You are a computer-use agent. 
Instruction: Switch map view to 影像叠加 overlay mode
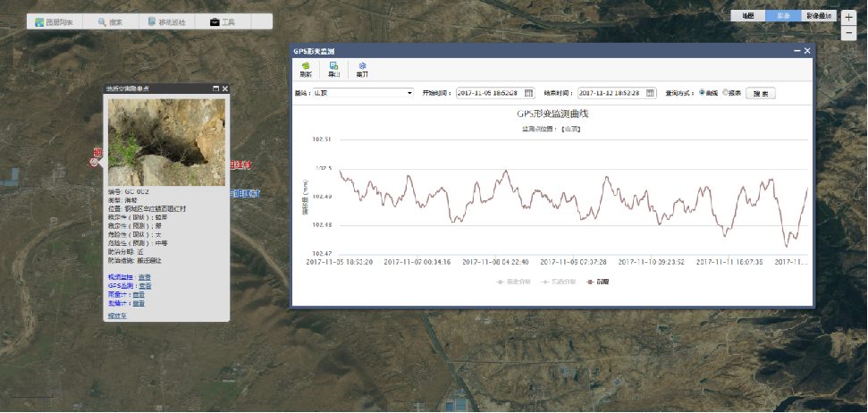[x=819, y=16]
